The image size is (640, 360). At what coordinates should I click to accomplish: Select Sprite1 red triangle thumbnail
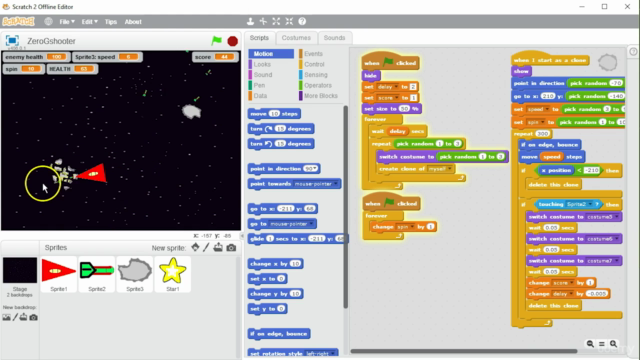(x=59, y=274)
